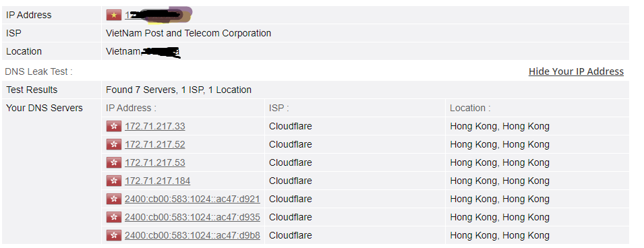Click Hong Kong flag next to 172.71.217.33
The image size is (644, 248).
tap(114, 127)
